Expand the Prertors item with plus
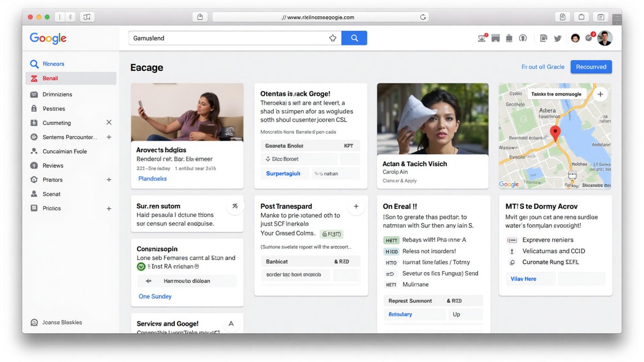Viewport: 644px width, 362px height. pyautogui.click(x=109, y=180)
